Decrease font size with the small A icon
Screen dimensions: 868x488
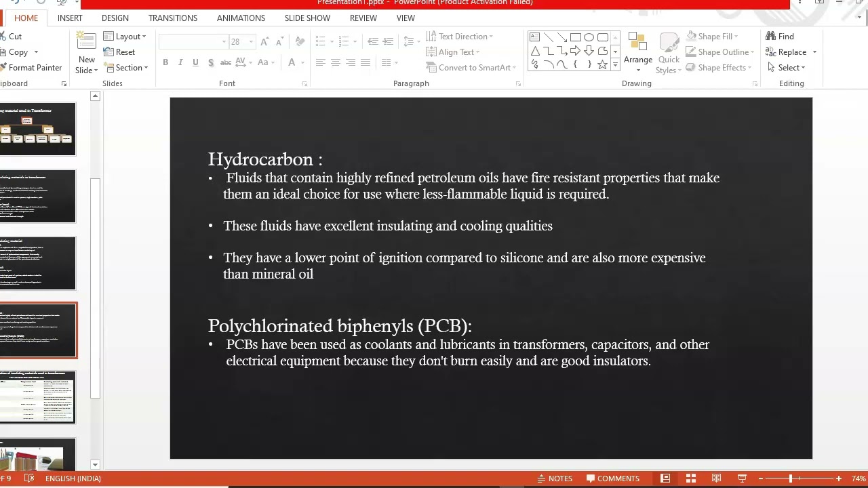[x=280, y=42]
